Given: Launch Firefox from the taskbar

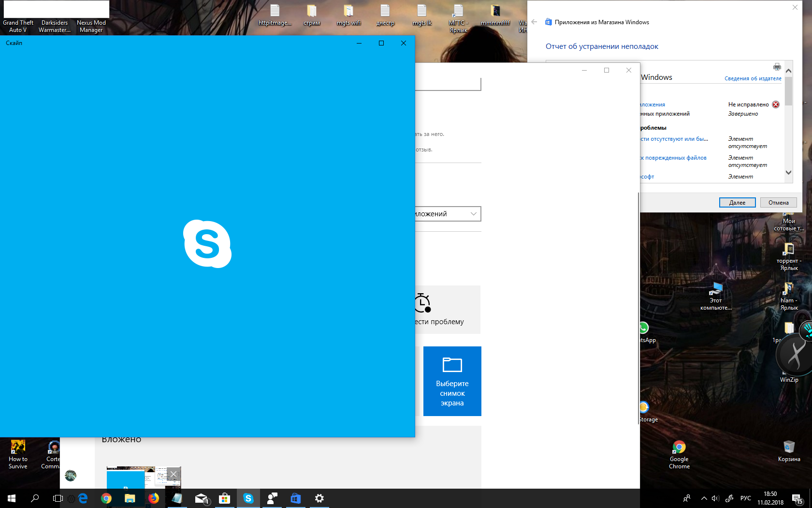Looking at the screenshot, I should click(154, 498).
